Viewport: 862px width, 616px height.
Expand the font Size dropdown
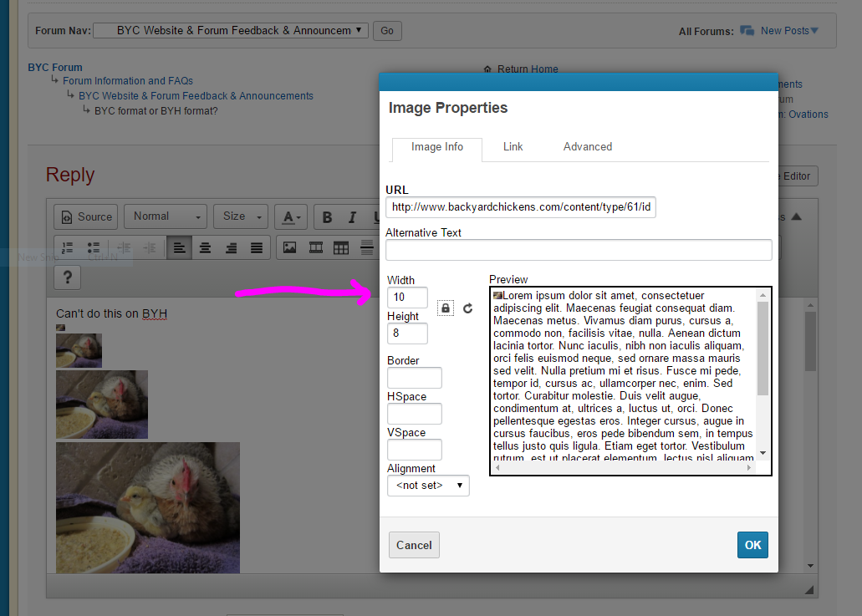click(241, 216)
